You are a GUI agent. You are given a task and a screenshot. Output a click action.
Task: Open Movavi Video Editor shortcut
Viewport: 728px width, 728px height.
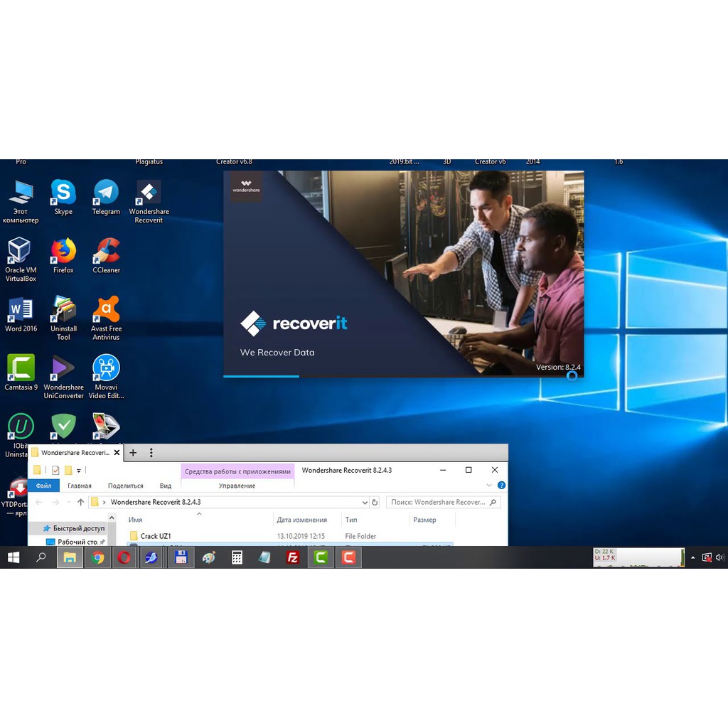[x=106, y=377]
